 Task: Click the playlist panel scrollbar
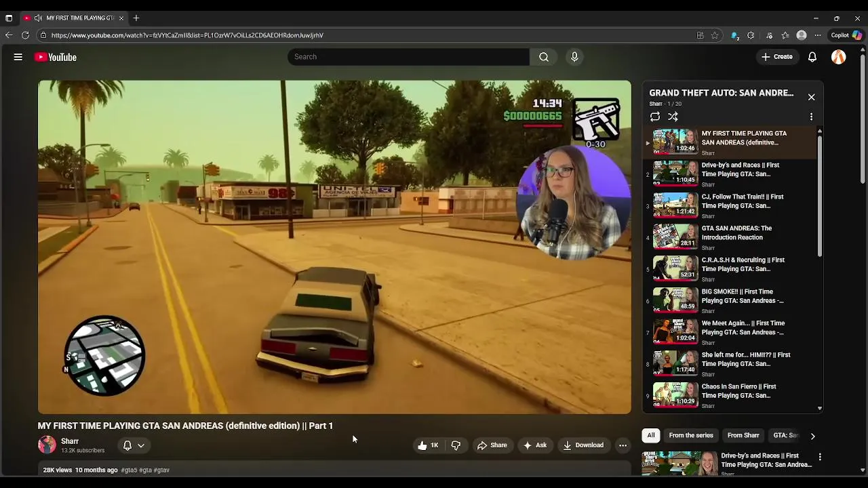pyautogui.click(x=820, y=195)
